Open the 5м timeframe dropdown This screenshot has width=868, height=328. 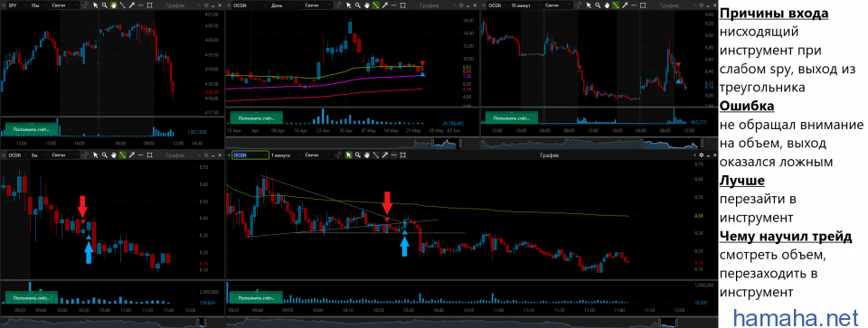pos(39,155)
